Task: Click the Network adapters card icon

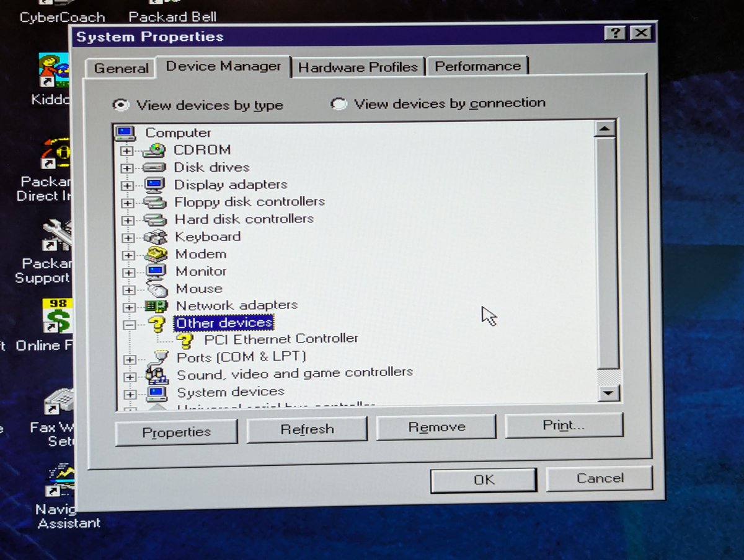Action: tap(156, 305)
